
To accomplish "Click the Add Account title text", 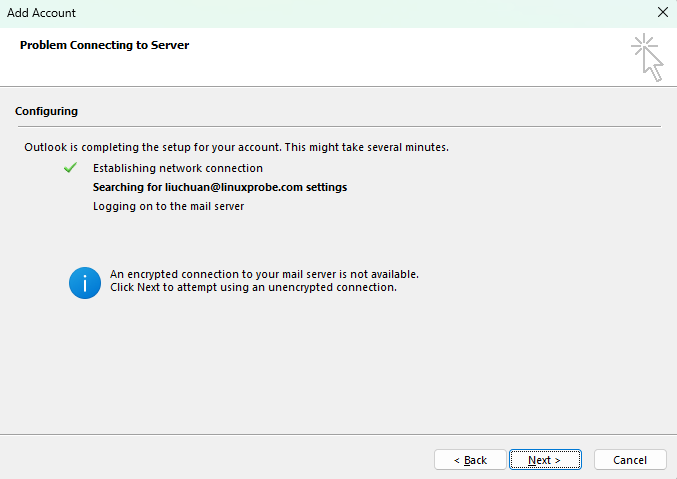I will [41, 13].
